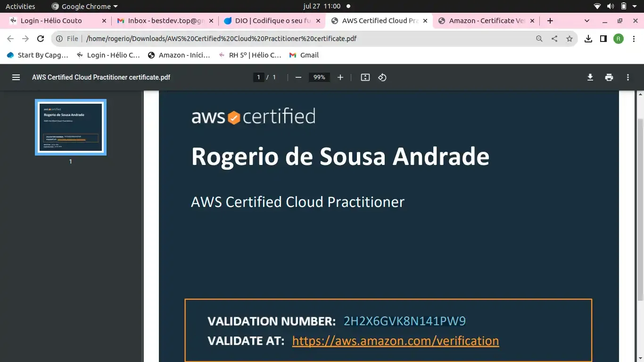Click the 99% zoom level field
The width and height of the screenshot is (644, 362).
319,77
